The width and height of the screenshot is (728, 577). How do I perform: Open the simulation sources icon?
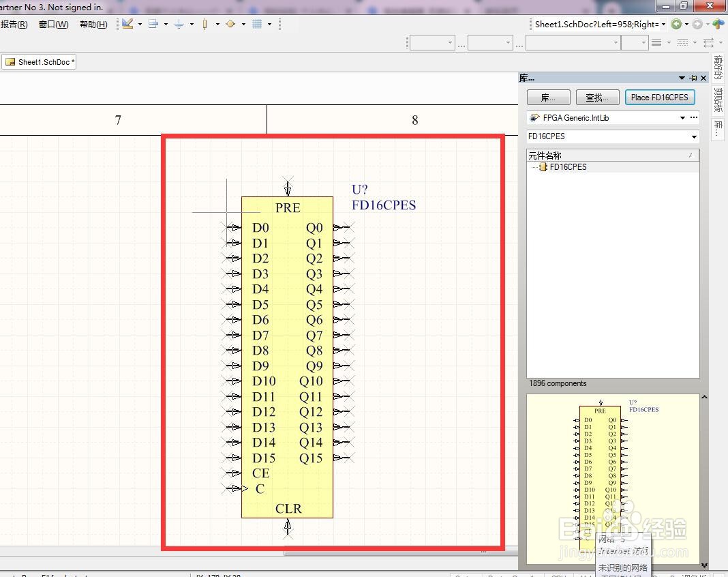[x=230, y=24]
